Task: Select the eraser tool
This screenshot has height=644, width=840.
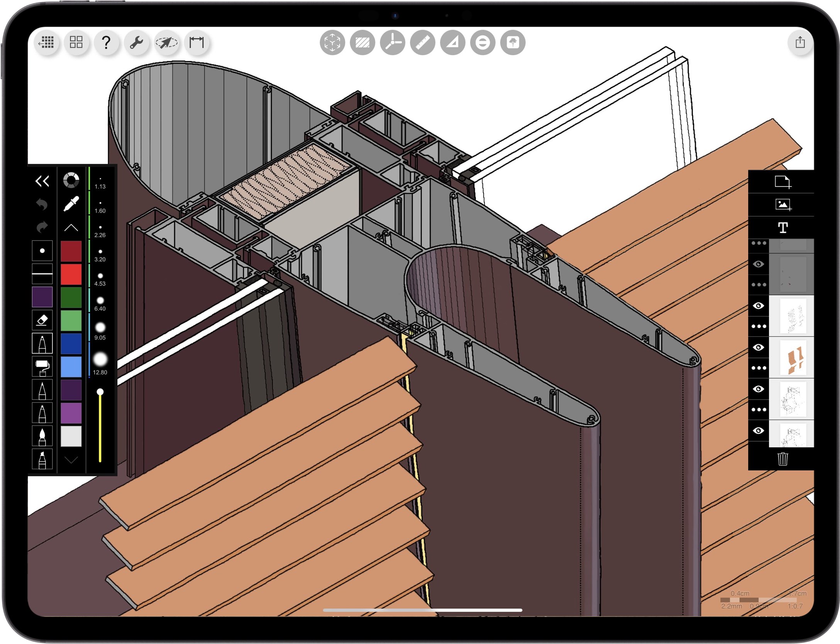Action: [x=42, y=320]
